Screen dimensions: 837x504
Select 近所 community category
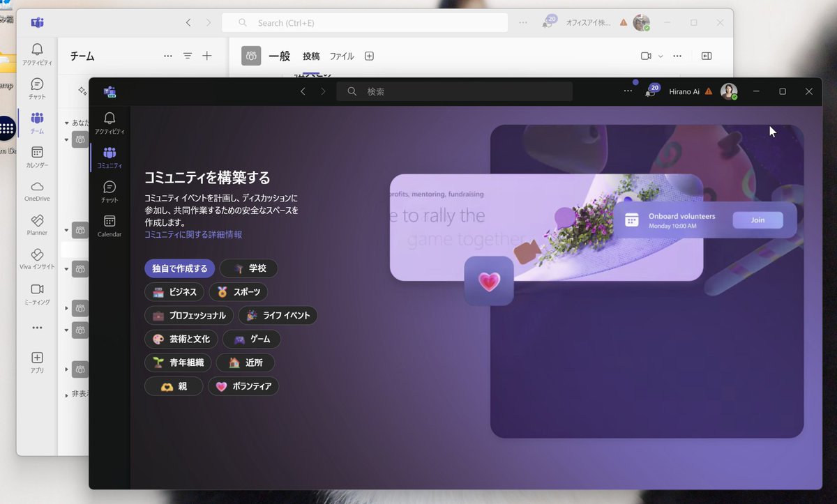coord(245,362)
